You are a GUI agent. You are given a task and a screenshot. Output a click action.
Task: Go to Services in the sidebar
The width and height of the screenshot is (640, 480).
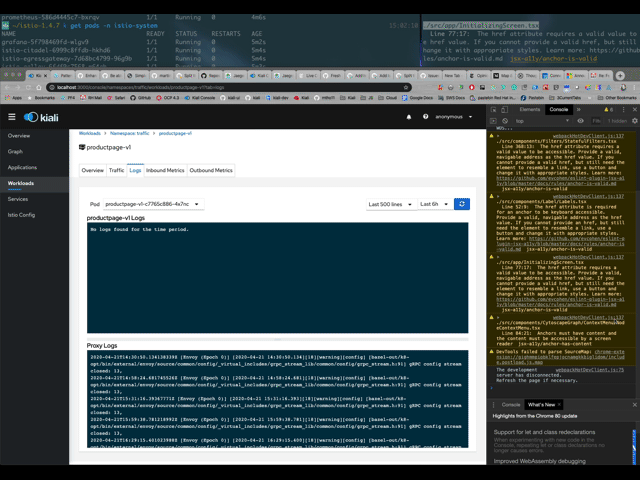tap(18, 199)
